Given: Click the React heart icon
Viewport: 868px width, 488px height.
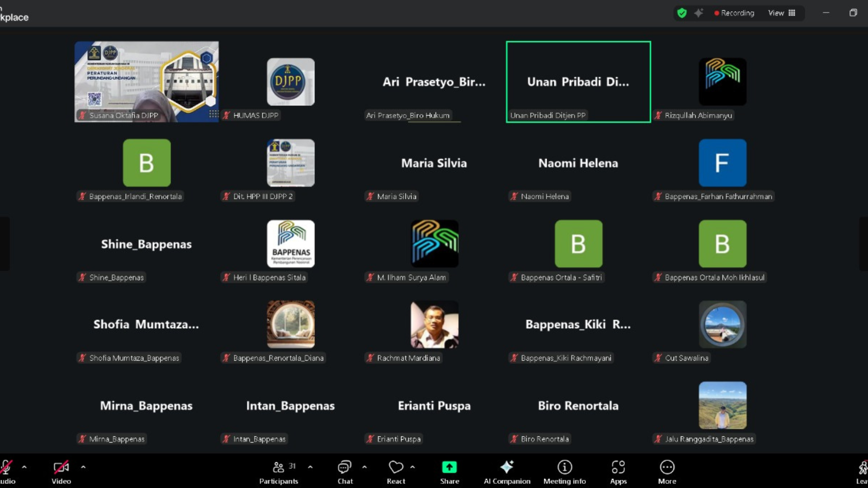Looking at the screenshot, I should click(396, 467).
